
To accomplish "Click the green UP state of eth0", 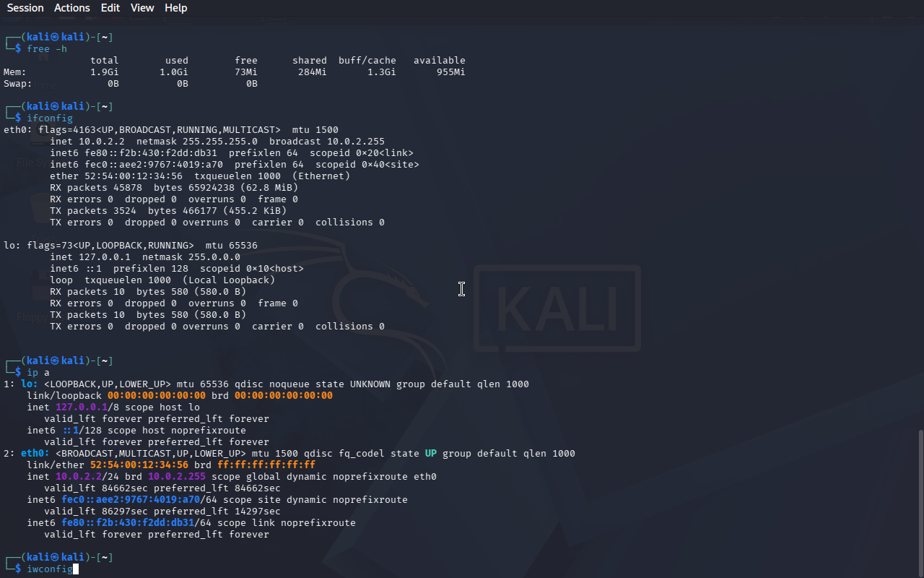I will pyautogui.click(x=431, y=453).
